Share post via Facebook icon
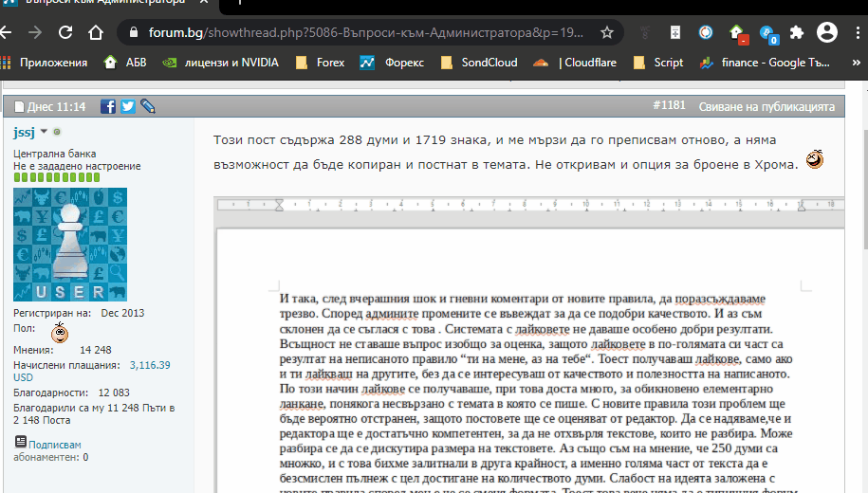The width and height of the screenshot is (868, 493). click(x=108, y=106)
